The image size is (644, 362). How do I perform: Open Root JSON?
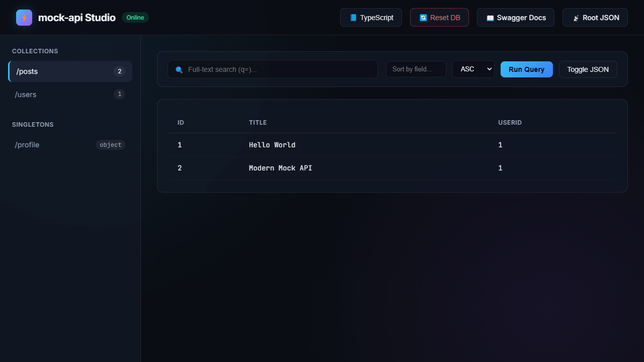pyautogui.click(x=595, y=18)
